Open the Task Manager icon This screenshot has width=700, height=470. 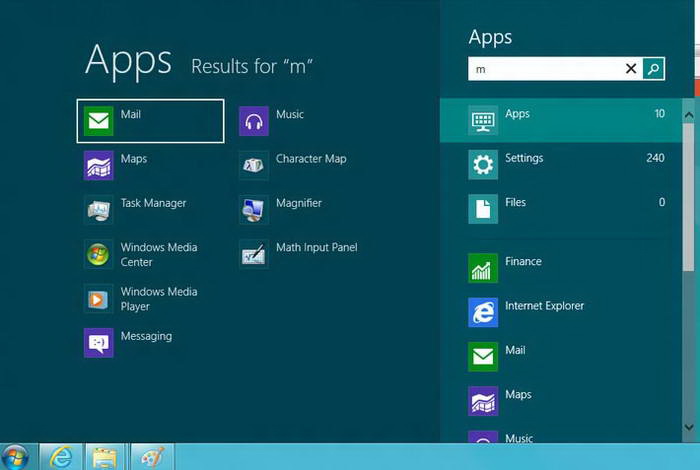(x=98, y=209)
